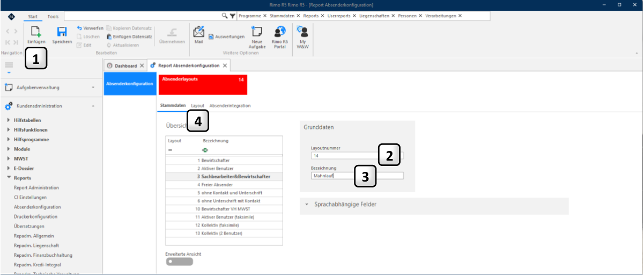644x275 pixels.
Task: Open Übersetzungen in sidebar
Action: pyautogui.click(x=29, y=226)
